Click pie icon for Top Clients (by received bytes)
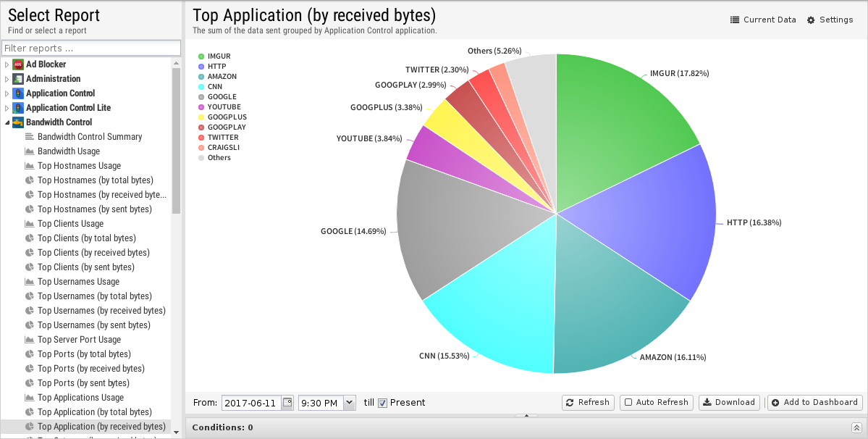Viewport: 868px width, 439px height. 30,252
